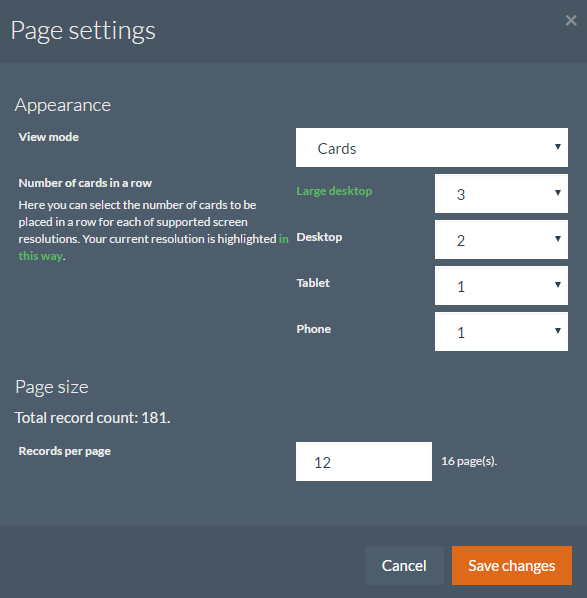Click the Phone dropdown arrow icon

(x=557, y=331)
